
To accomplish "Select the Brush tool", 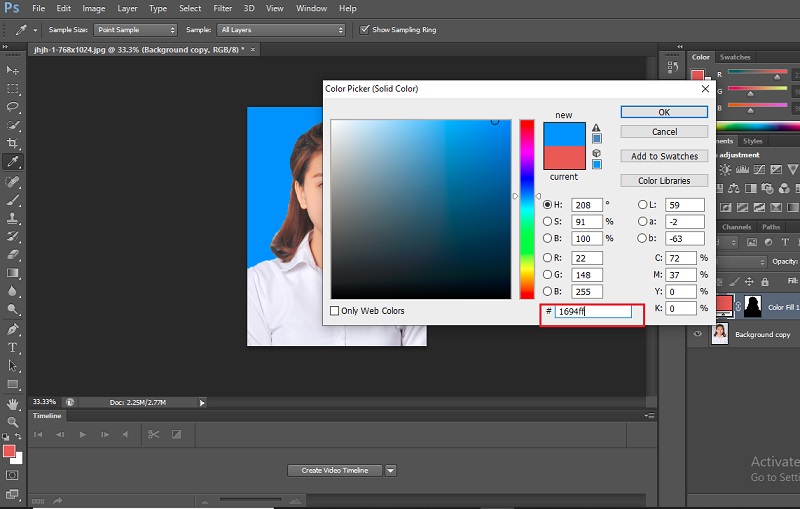I will 13,200.
